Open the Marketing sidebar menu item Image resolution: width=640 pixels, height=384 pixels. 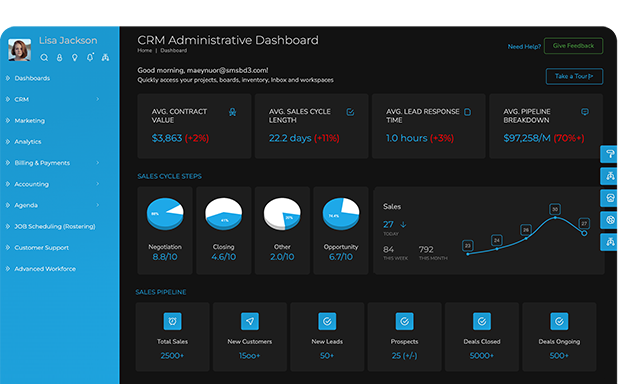coord(29,120)
